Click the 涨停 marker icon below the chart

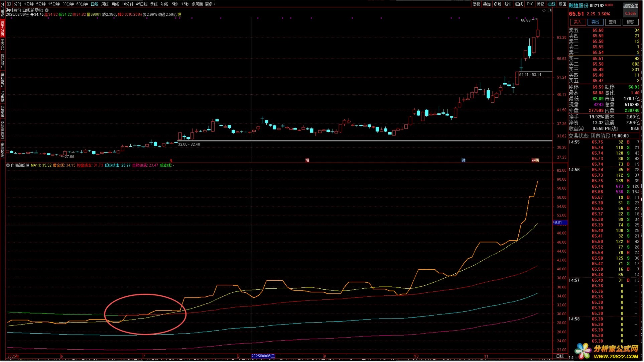click(x=535, y=160)
